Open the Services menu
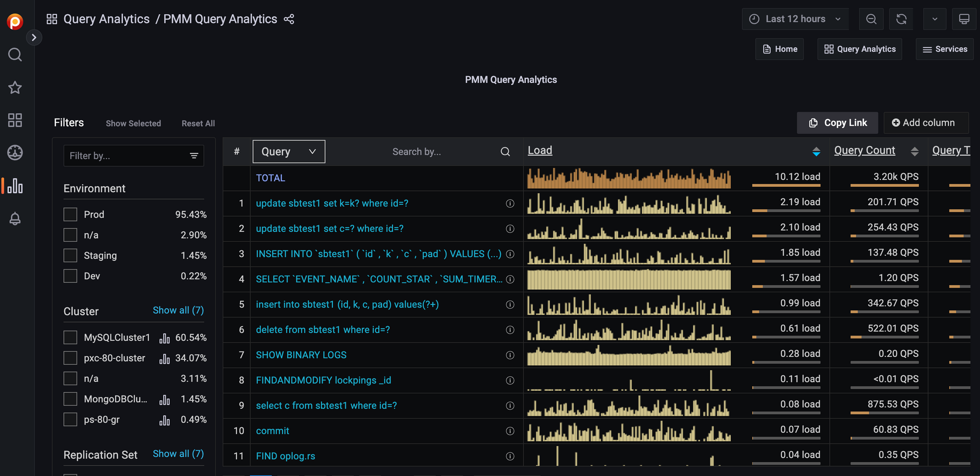 coord(945,49)
